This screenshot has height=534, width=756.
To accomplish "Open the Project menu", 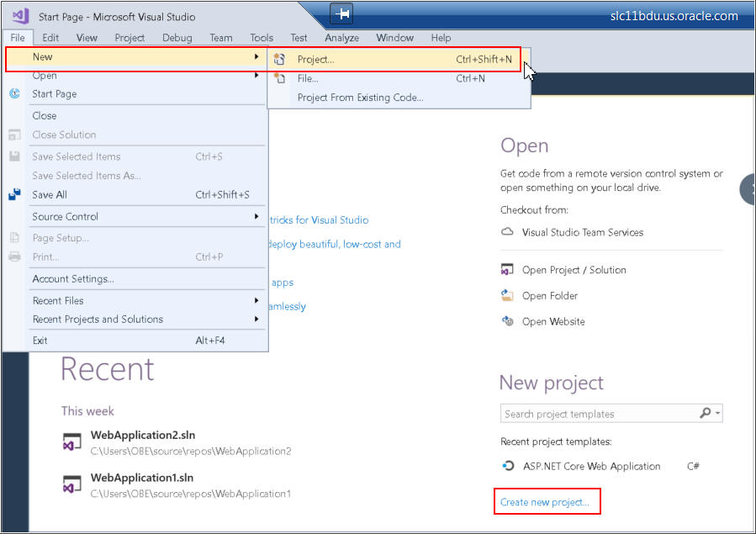I will 130,38.
